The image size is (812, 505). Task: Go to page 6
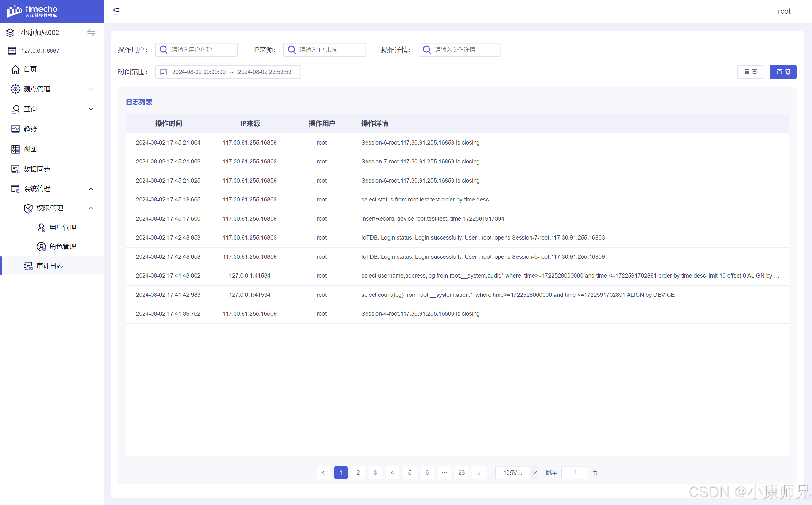tap(427, 473)
